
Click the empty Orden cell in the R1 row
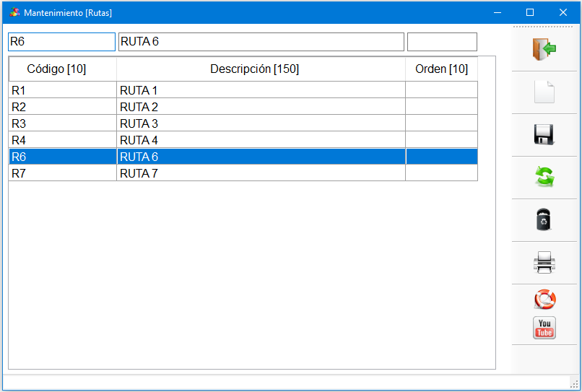[442, 90]
